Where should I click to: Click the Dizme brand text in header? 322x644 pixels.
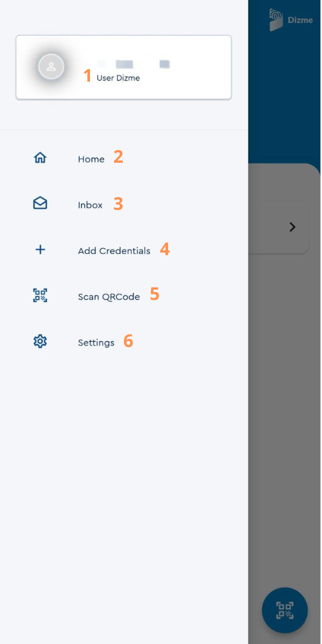(300, 20)
